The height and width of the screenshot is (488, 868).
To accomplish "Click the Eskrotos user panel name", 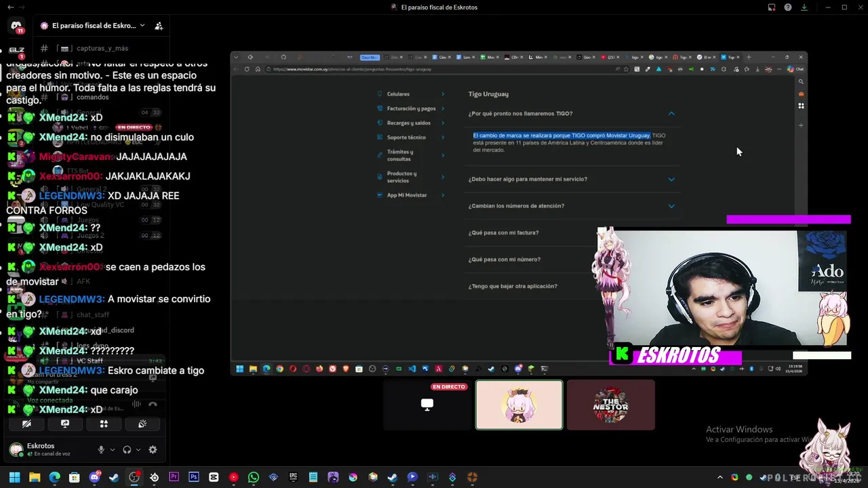I will (41, 446).
